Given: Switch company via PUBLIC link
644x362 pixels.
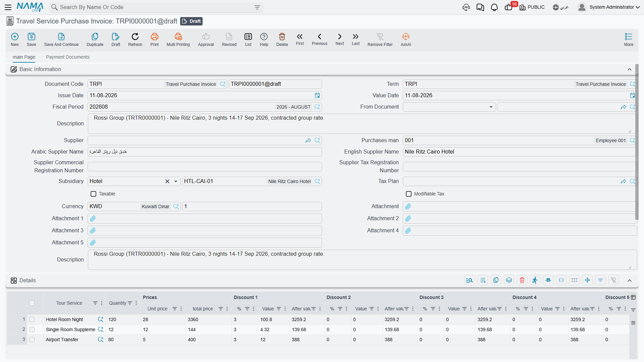Looking at the screenshot, I should (532, 7).
